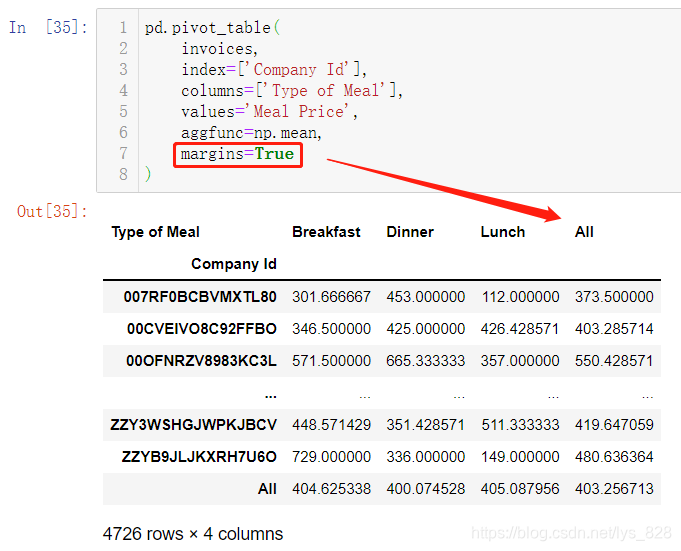The height and width of the screenshot is (551, 681).
Task: Click cell value 550.428571
Action: click(614, 361)
